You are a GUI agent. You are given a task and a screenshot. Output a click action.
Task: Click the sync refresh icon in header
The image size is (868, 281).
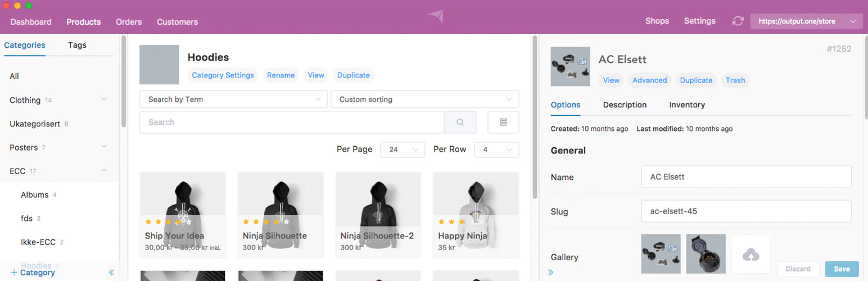coord(738,21)
